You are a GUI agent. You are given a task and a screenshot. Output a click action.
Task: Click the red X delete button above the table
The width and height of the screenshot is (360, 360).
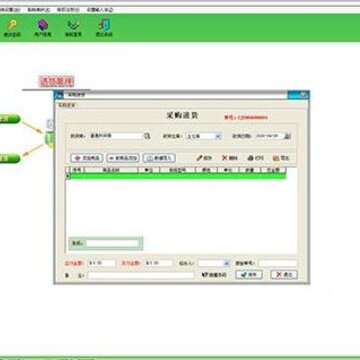coord(230,158)
